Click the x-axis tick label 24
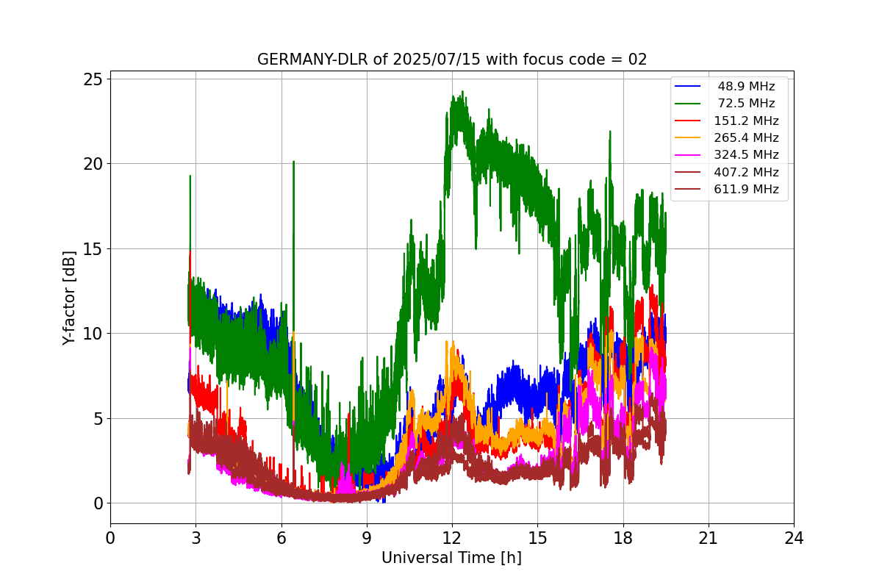The image size is (882, 588). coord(794,538)
